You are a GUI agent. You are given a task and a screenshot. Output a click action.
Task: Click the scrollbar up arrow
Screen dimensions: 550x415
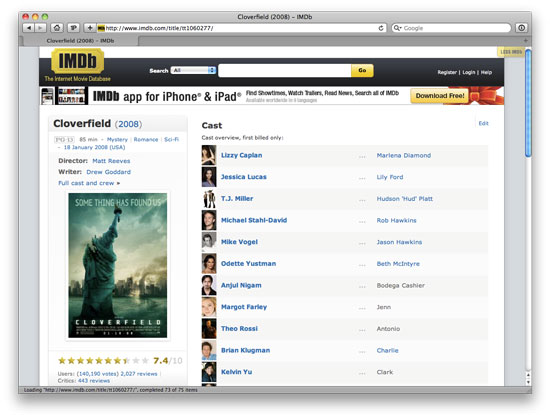coord(528,375)
